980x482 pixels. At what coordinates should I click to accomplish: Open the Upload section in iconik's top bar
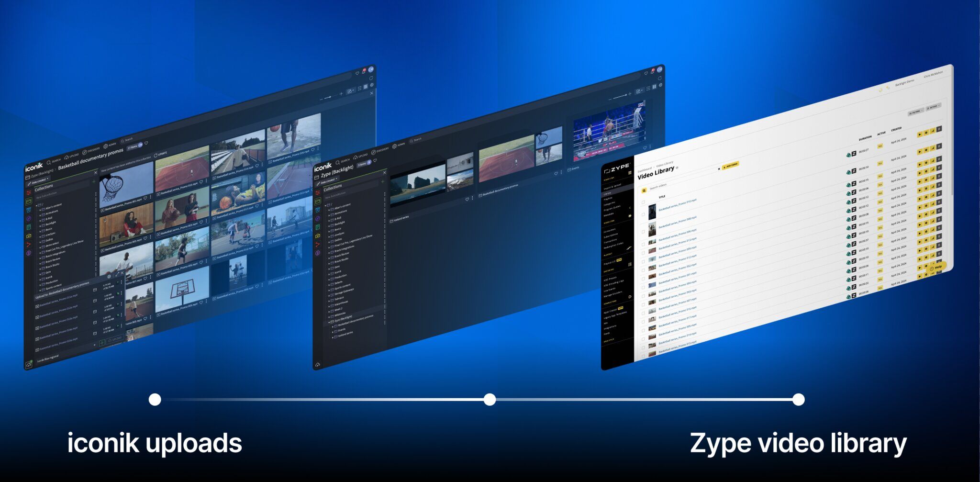(x=67, y=157)
